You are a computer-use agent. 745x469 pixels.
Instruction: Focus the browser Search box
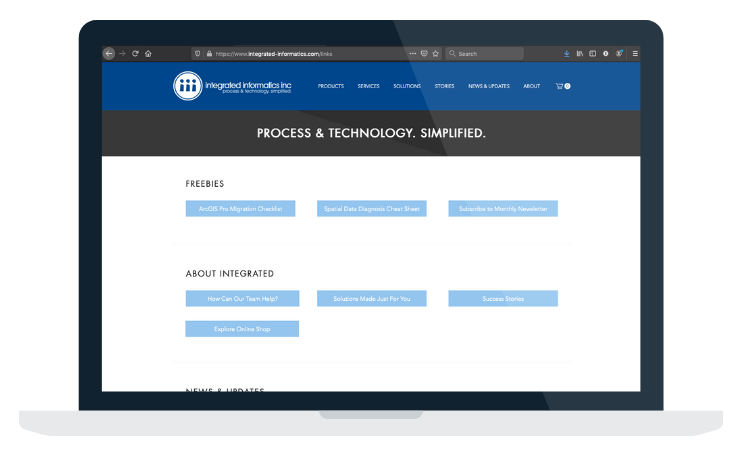[485, 54]
